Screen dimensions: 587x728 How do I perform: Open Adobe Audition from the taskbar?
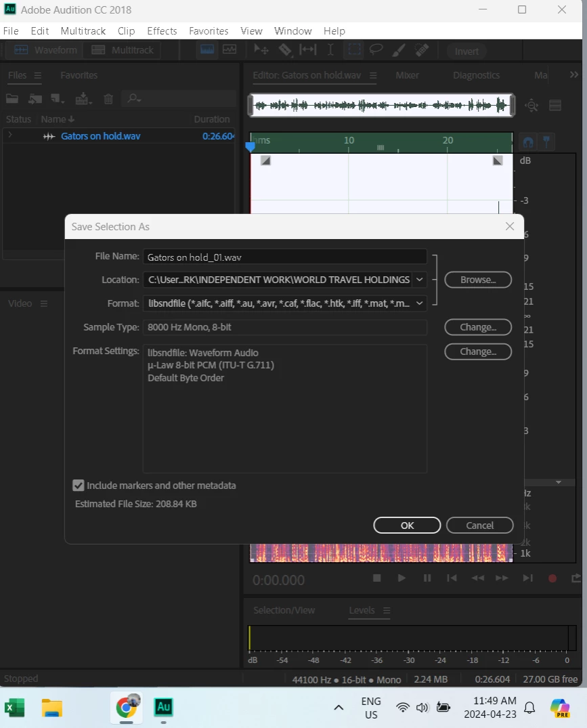163,708
